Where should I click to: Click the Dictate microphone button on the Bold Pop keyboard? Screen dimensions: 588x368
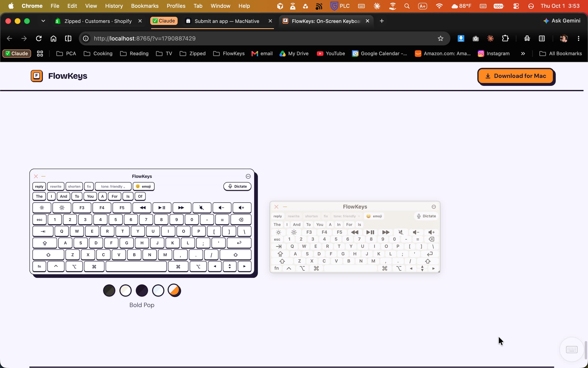click(237, 186)
